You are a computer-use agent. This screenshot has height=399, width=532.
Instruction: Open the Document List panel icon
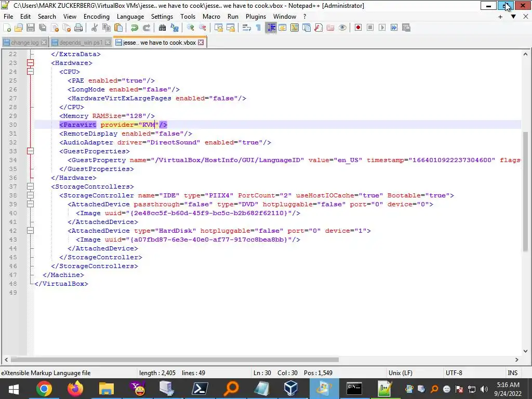click(307, 28)
